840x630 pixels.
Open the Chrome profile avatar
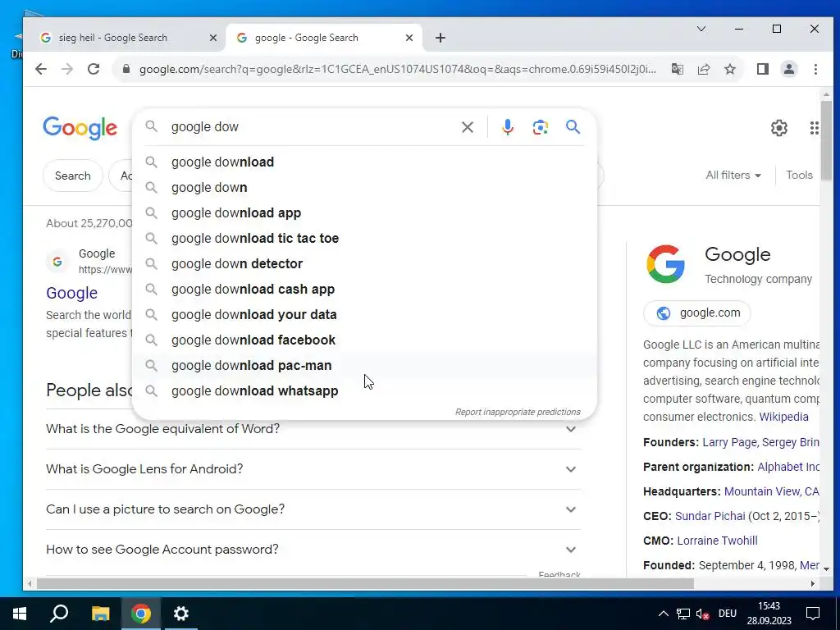[x=788, y=69]
